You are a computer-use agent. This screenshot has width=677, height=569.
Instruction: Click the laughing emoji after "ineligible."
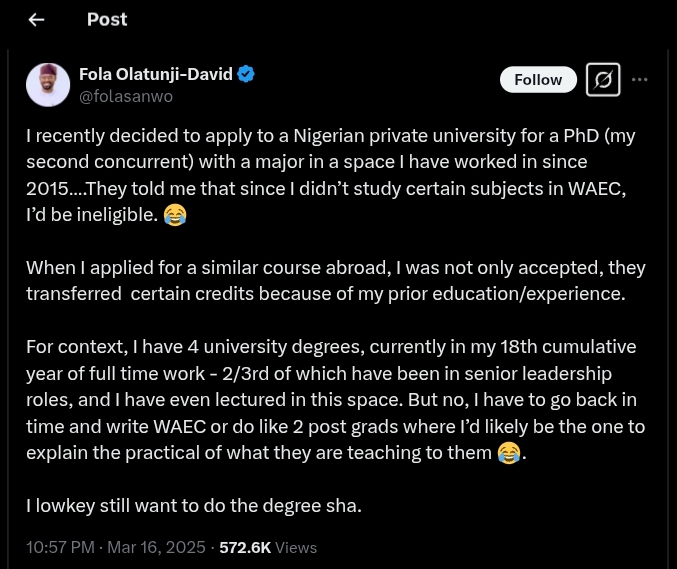[x=175, y=214]
